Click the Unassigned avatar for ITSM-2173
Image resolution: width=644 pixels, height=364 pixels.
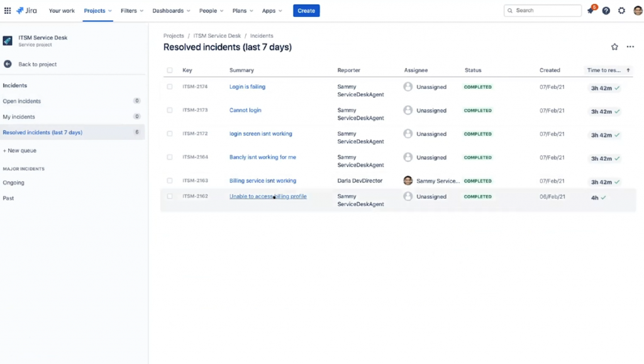point(408,110)
